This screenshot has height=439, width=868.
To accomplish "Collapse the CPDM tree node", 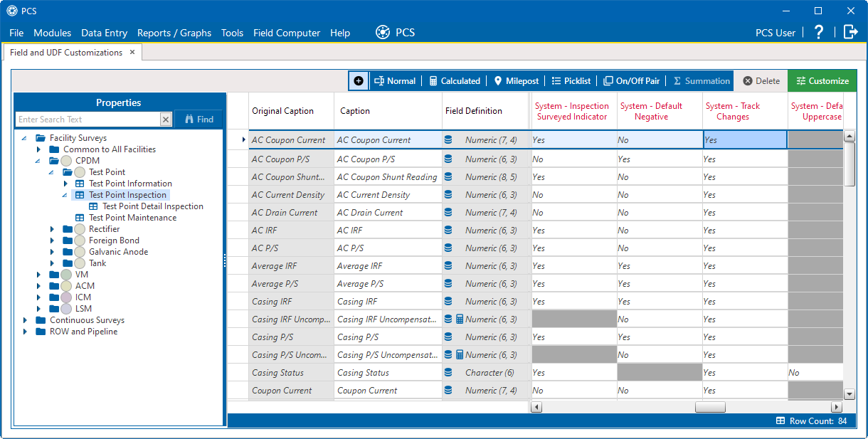I will [39, 161].
